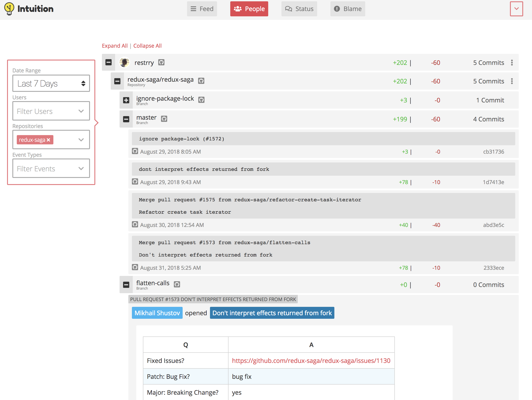This screenshot has height=400, width=532.
Task: Collapse the master branch commits
Action: tap(126, 119)
